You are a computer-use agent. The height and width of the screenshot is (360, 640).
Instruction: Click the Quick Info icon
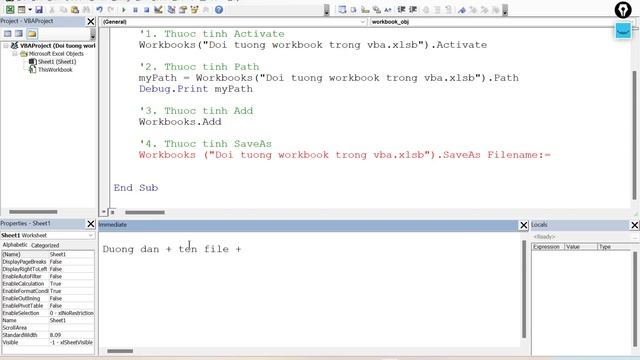click(x=365, y=9)
